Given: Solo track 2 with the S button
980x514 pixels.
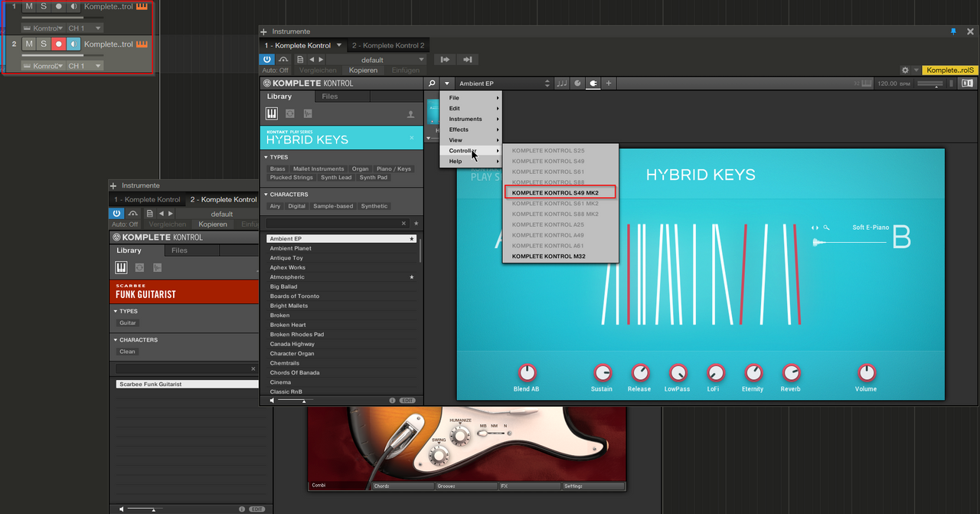Looking at the screenshot, I should [x=44, y=44].
